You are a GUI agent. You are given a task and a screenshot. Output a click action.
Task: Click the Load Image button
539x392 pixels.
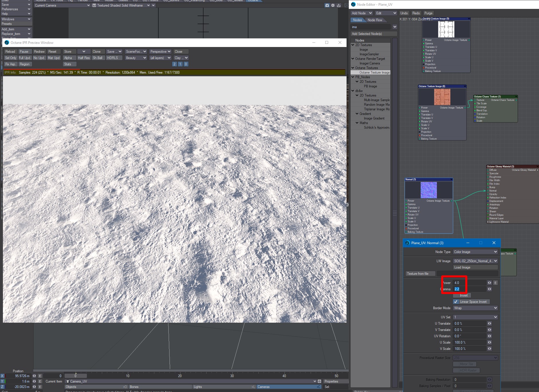(x=475, y=267)
